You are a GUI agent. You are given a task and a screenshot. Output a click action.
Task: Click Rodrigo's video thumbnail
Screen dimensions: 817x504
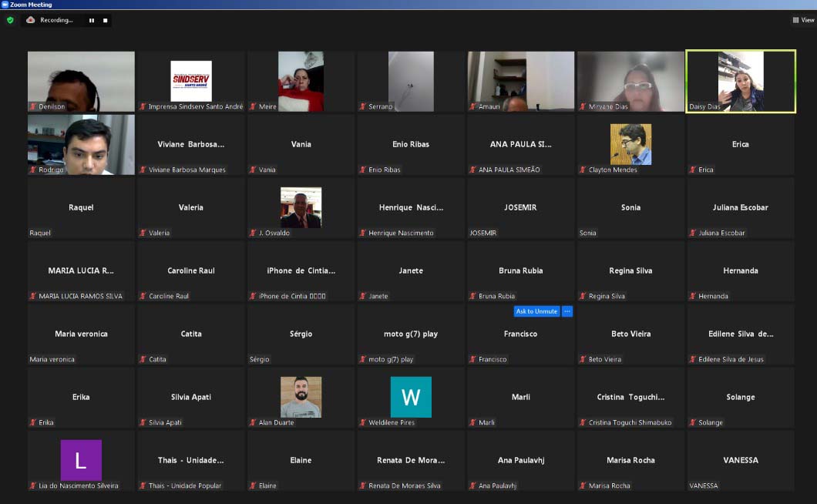point(81,144)
